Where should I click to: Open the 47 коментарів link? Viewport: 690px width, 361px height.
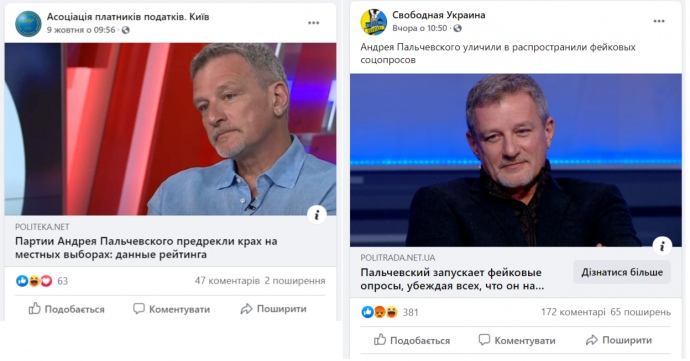point(227,281)
